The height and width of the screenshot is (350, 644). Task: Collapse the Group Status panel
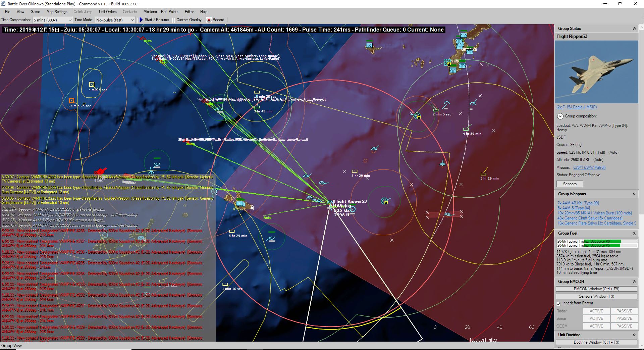point(634,29)
